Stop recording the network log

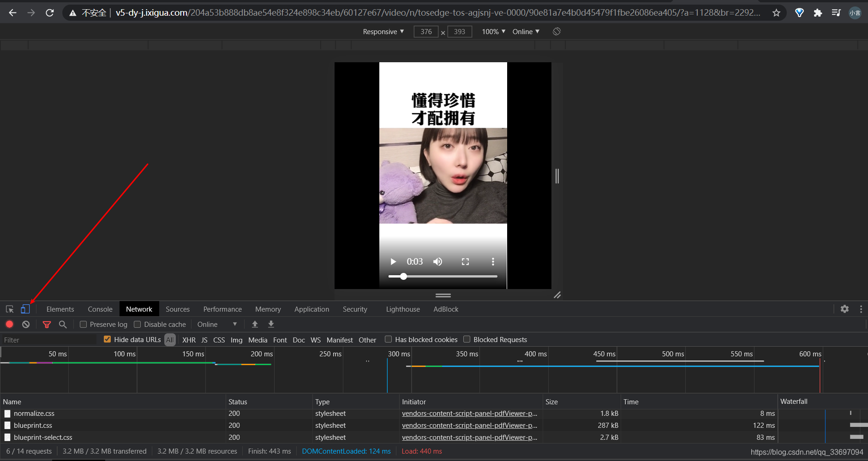pos(9,325)
